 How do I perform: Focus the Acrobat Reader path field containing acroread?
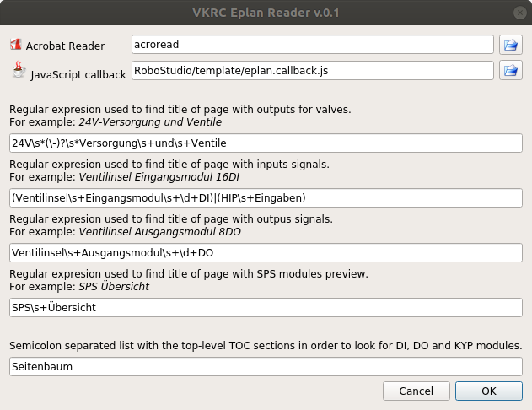pyautogui.click(x=313, y=45)
